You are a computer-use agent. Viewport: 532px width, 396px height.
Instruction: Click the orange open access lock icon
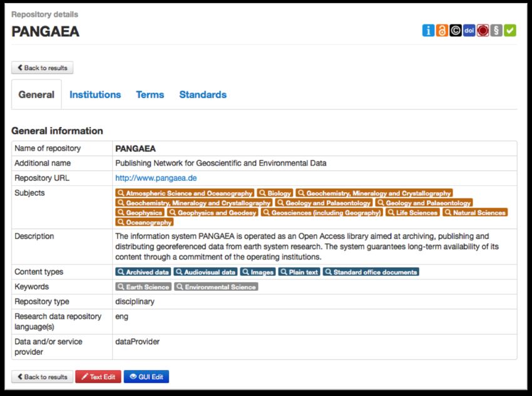442,31
